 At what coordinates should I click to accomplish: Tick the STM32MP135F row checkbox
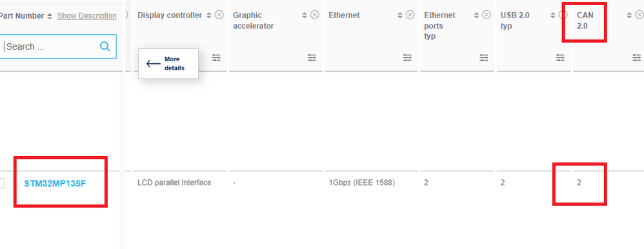click(1, 183)
